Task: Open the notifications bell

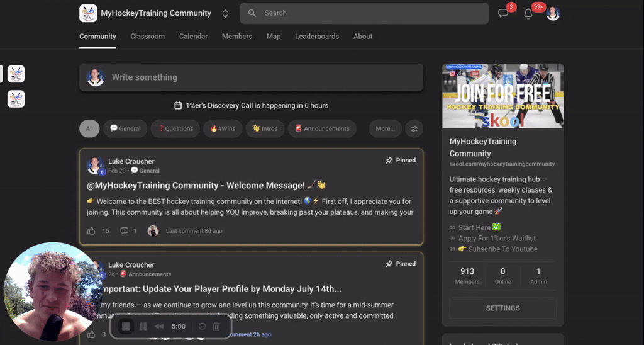Action: pos(528,14)
